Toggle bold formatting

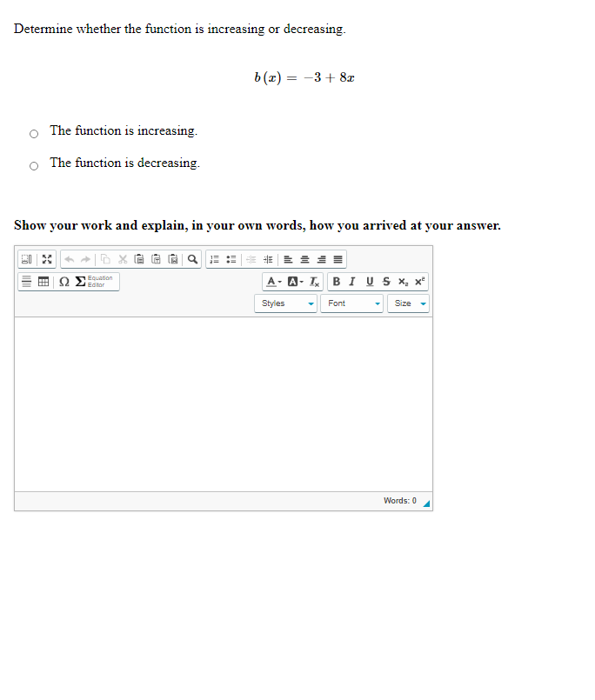click(x=337, y=281)
